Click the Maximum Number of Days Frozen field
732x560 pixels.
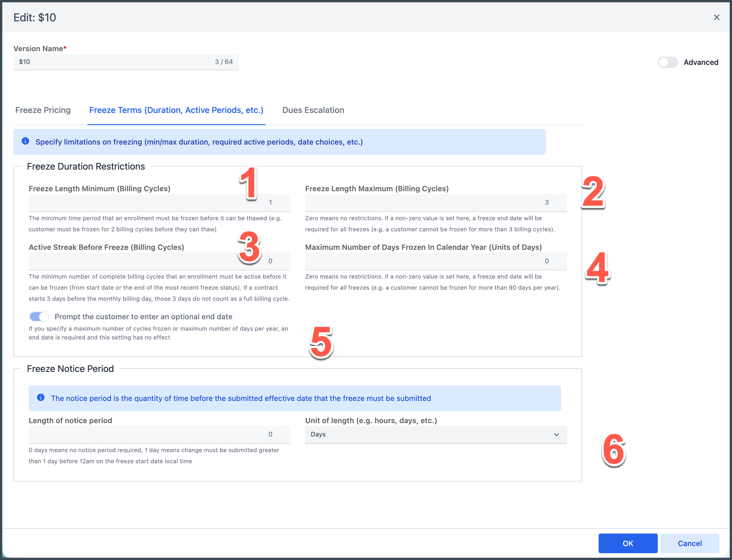[x=435, y=261]
